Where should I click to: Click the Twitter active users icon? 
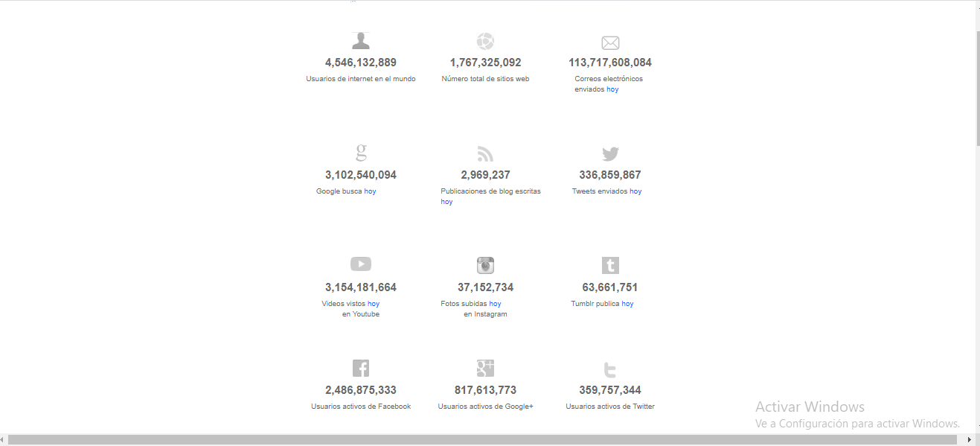(x=610, y=369)
